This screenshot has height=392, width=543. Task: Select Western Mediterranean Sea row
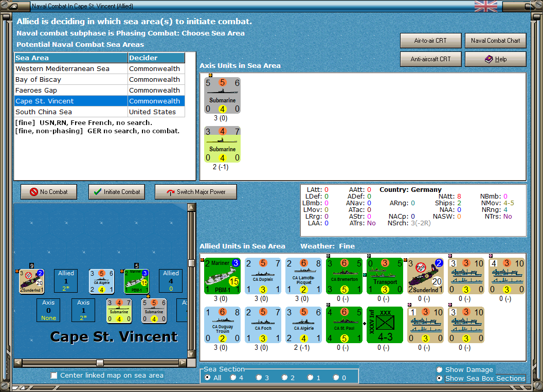click(99, 68)
